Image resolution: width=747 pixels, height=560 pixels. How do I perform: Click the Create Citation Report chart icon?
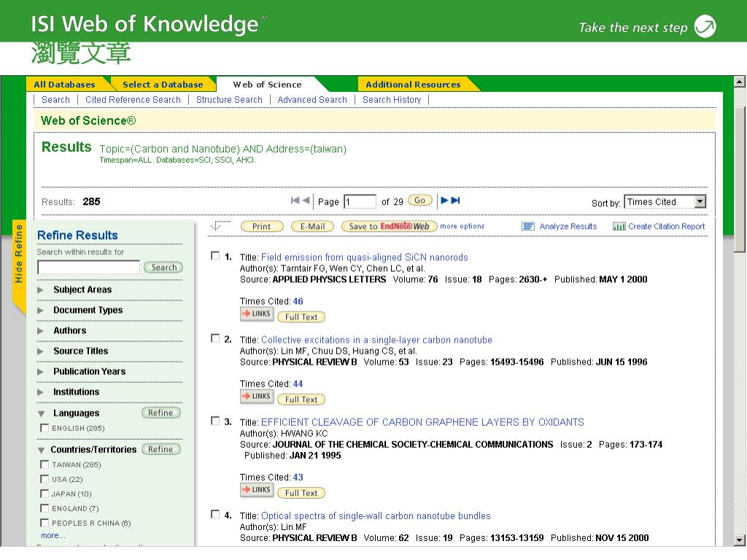click(619, 227)
